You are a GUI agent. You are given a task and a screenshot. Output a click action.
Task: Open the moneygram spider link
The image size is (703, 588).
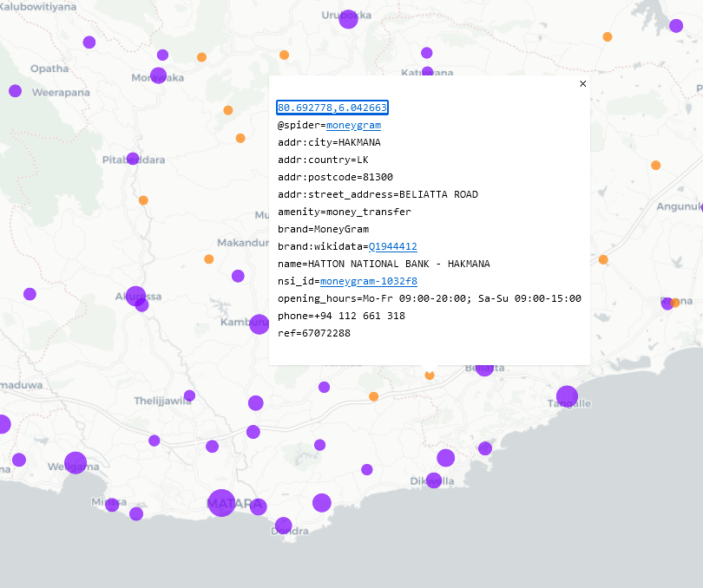[353, 125]
